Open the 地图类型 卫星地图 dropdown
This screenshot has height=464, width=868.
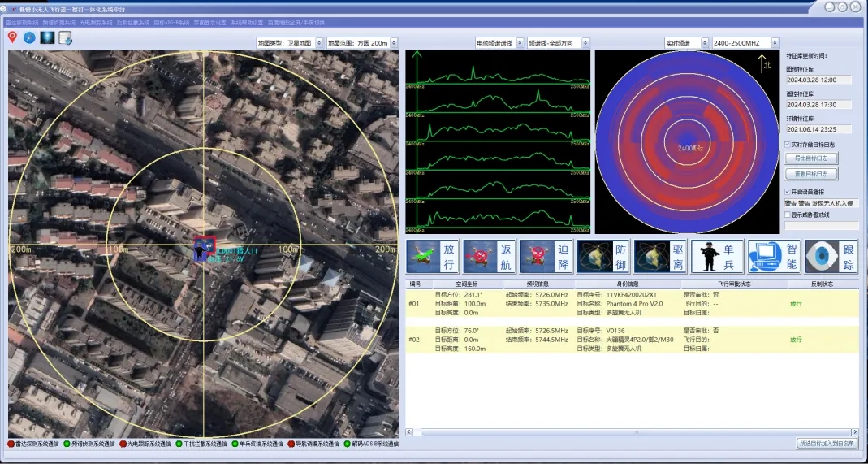pyautogui.click(x=290, y=42)
